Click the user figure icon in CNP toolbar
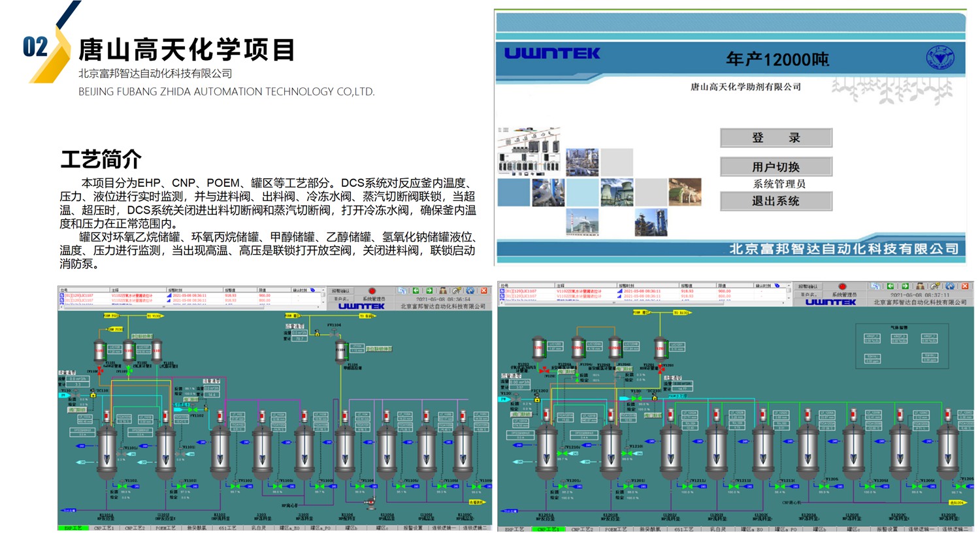 pos(920,286)
